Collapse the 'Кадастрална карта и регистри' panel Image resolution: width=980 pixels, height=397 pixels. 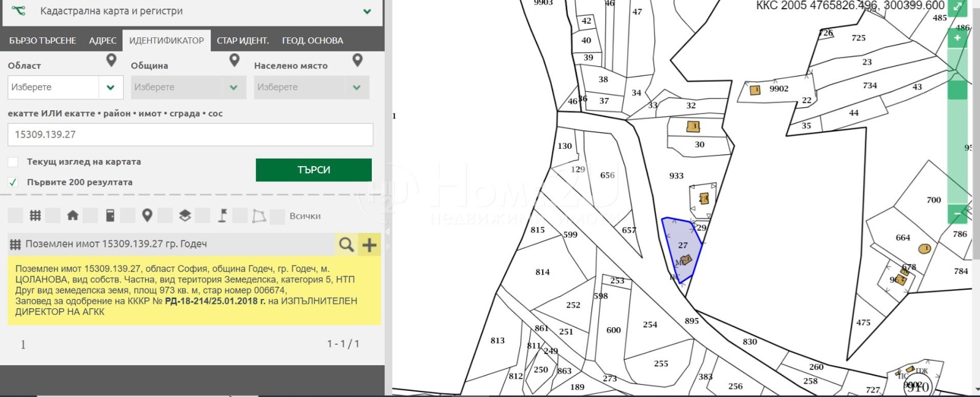point(367,11)
